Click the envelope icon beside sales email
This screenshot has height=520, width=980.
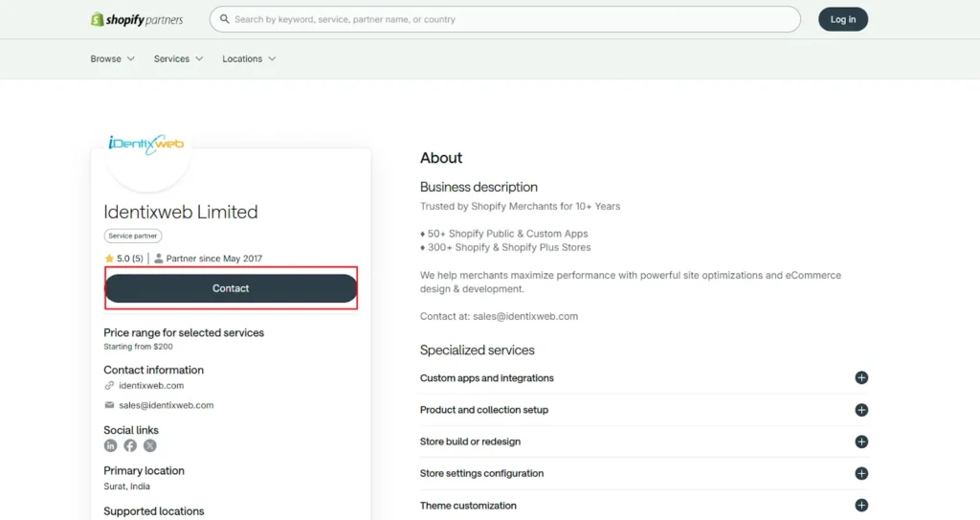109,405
